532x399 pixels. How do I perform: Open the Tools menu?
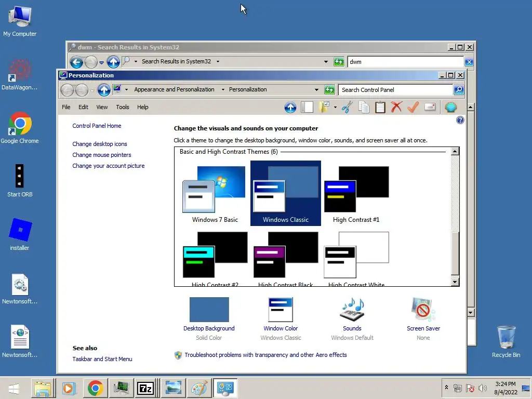pyautogui.click(x=123, y=107)
